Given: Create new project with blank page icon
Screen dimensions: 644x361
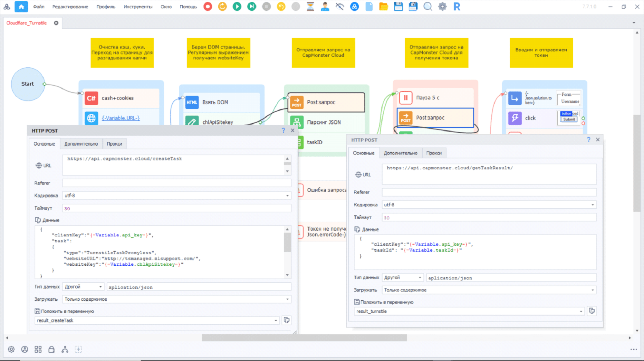Looking at the screenshot, I should 369,6.
